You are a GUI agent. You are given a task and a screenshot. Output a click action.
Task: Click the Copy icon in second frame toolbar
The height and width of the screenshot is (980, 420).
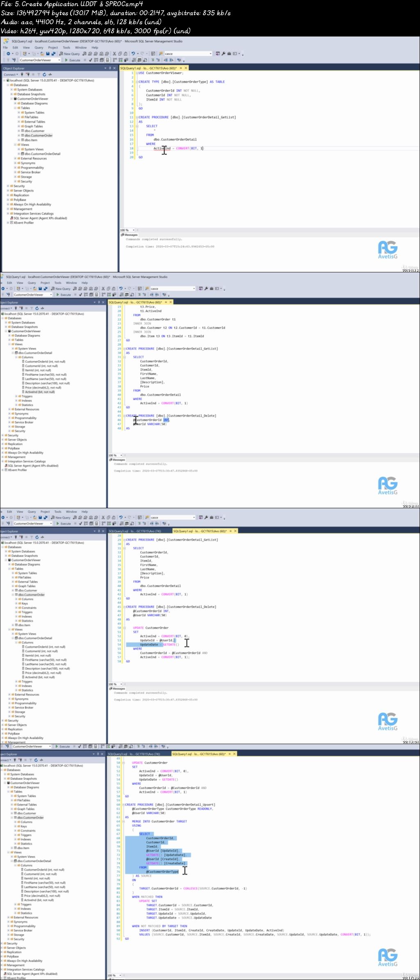coord(109,288)
